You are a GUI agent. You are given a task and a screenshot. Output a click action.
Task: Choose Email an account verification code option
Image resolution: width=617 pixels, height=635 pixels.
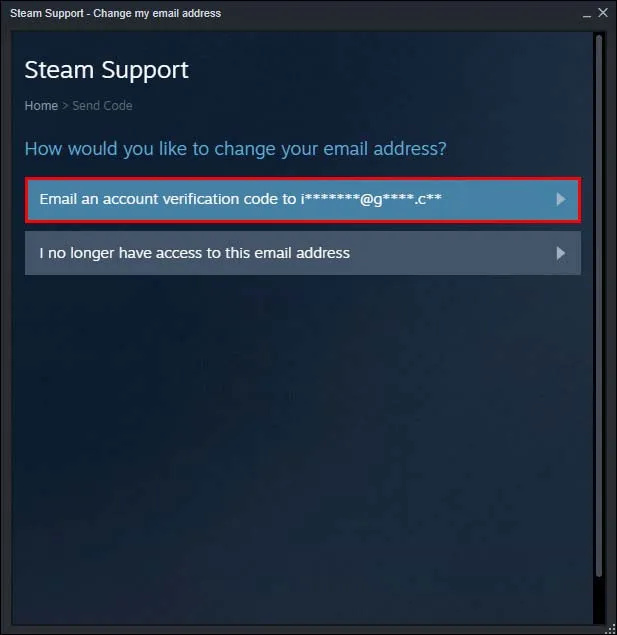[x=303, y=200]
